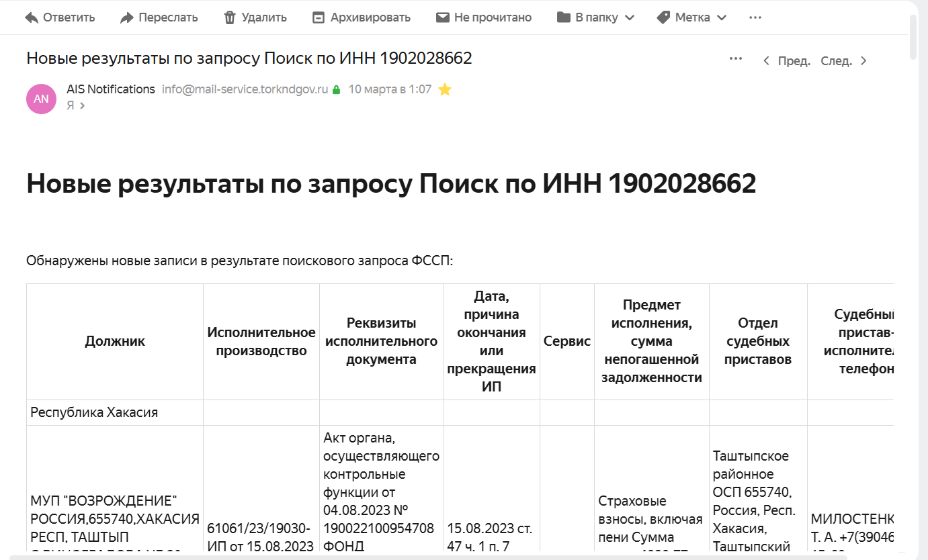Image resolution: width=928 pixels, height=560 pixels.
Task: Click the Unread envelope icon
Action: point(442,17)
